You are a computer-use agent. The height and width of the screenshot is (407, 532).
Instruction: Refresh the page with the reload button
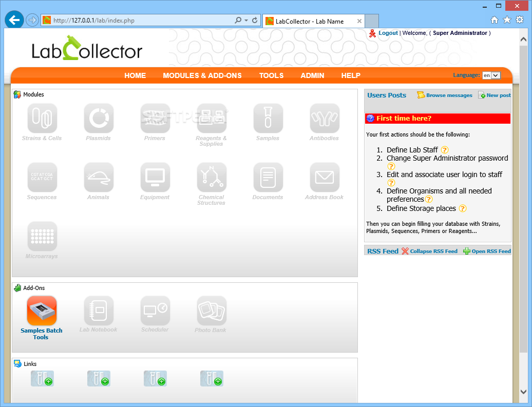coord(255,21)
